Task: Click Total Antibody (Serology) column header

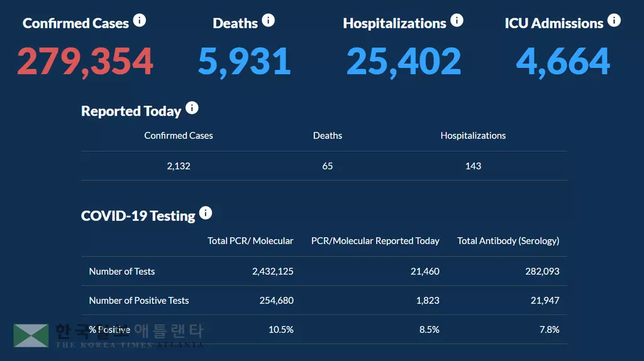Action: (508, 241)
